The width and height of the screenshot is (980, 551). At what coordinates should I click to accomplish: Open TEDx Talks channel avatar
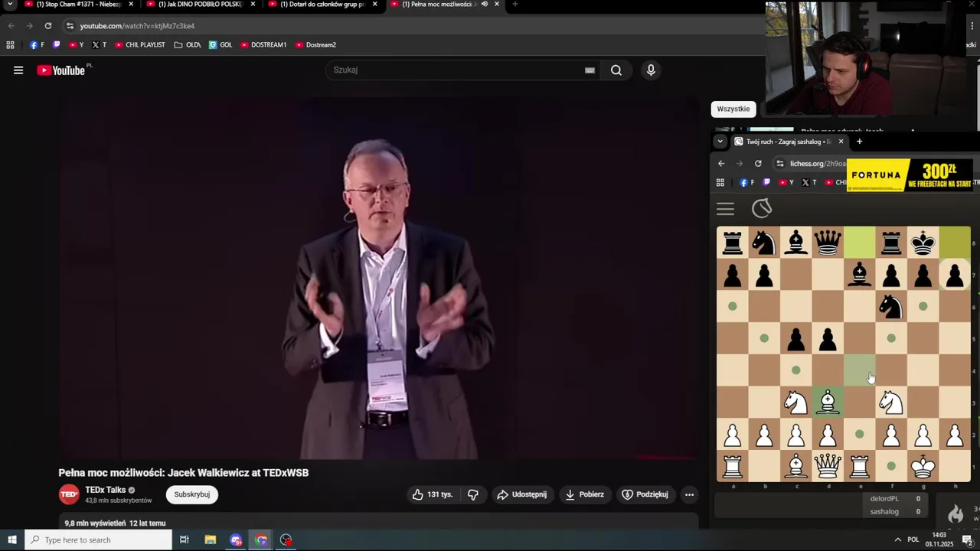pyautogui.click(x=69, y=494)
